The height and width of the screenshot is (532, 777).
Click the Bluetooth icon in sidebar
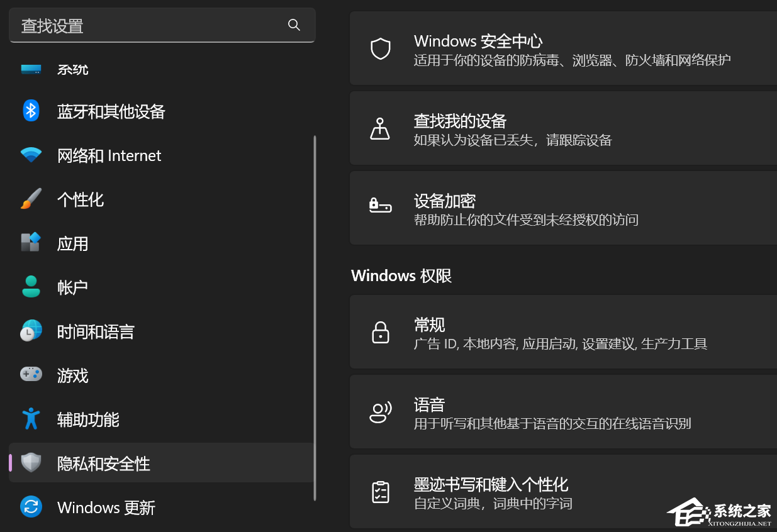(x=31, y=111)
